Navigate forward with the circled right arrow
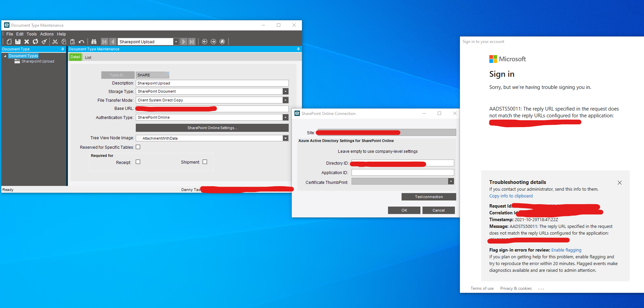 coord(213,42)
